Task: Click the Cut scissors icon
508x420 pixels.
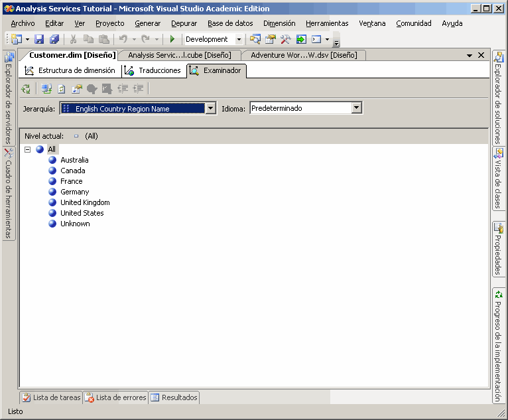Action: [x=73, y=39]
